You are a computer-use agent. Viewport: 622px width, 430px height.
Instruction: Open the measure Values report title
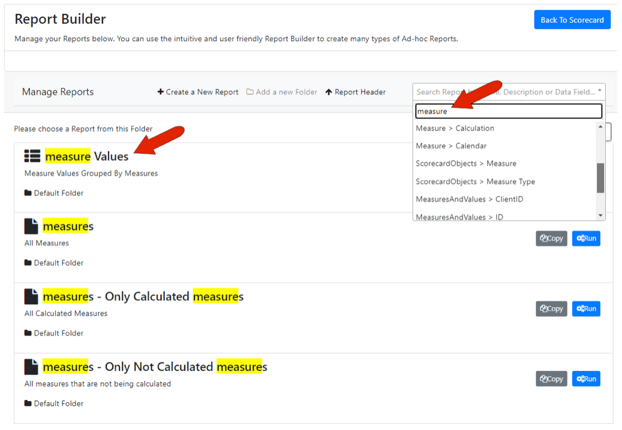click(86, 156)
